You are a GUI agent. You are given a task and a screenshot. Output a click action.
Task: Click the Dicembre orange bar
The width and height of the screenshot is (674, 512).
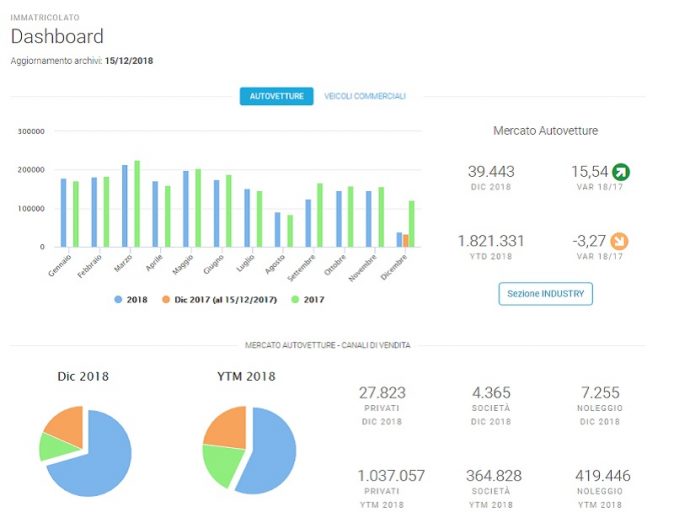pos(406,241)
